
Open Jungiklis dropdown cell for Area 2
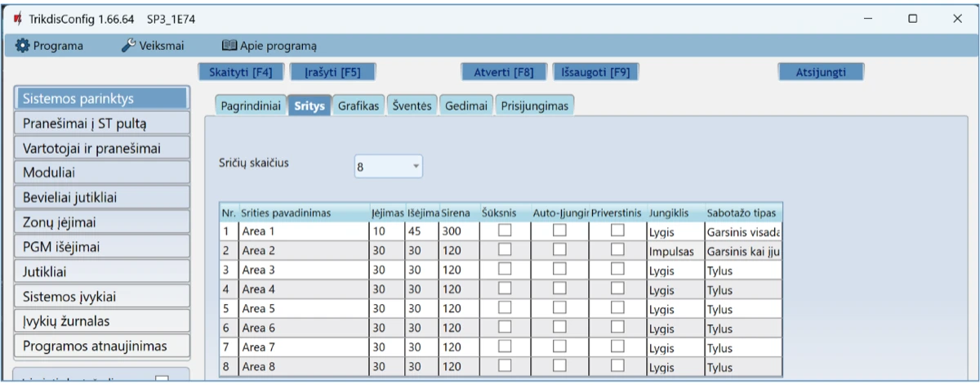(x=675, y=251)
